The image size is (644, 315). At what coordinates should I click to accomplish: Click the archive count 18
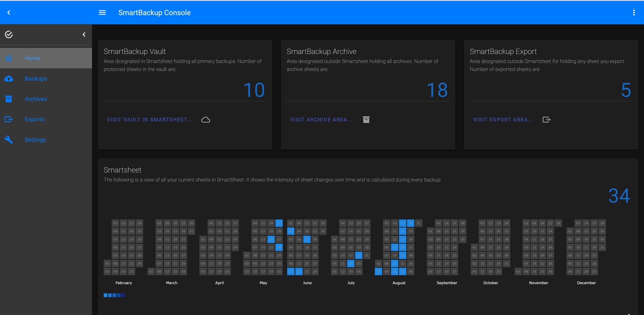(437, 90)
